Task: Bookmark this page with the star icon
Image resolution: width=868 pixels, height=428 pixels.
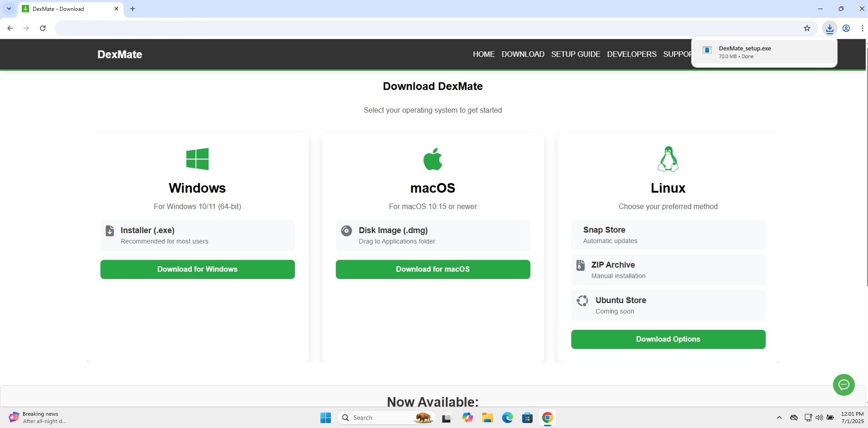Action: click(x=807, y=28)
